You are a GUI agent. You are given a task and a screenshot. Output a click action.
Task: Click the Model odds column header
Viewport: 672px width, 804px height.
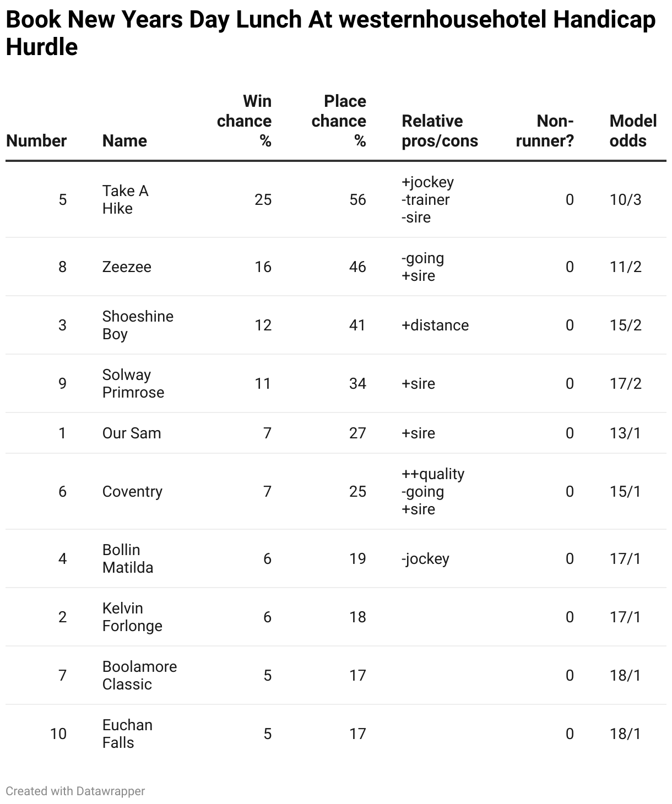633,131
